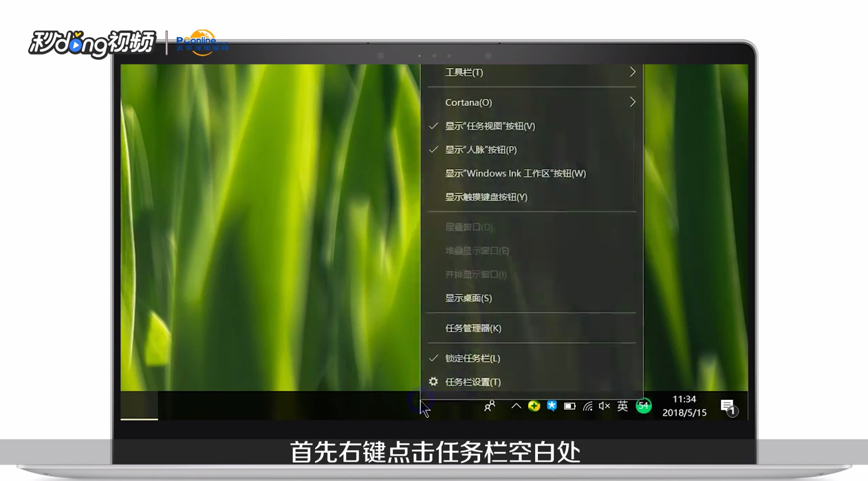Click the active app button on taskbar left
This screenshot has width=868, height=481.
[x=139, y=405]
